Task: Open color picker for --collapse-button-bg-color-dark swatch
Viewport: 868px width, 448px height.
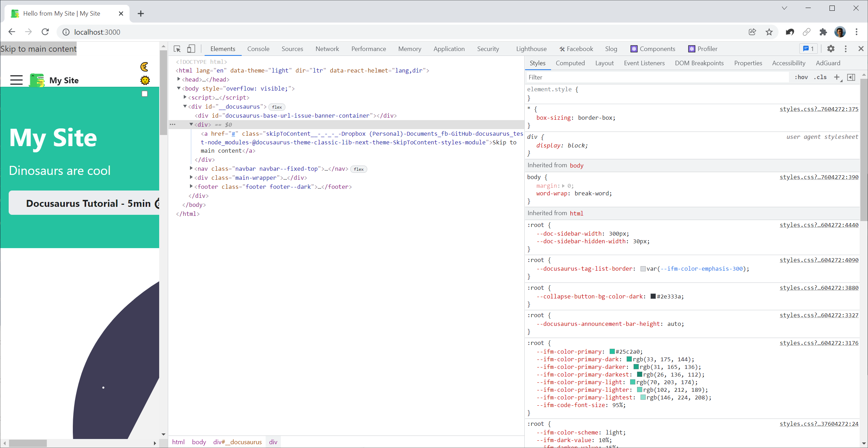Action: pos(653,296)
